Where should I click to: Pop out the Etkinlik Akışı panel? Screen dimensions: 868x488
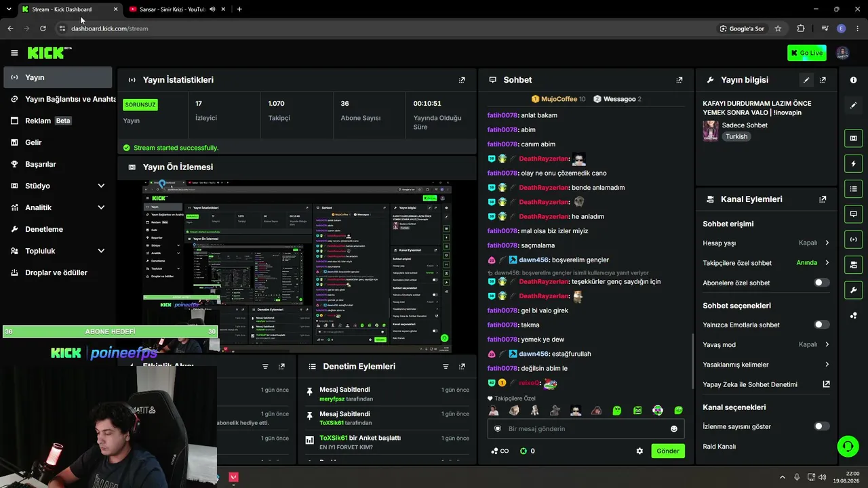[281, 367]
